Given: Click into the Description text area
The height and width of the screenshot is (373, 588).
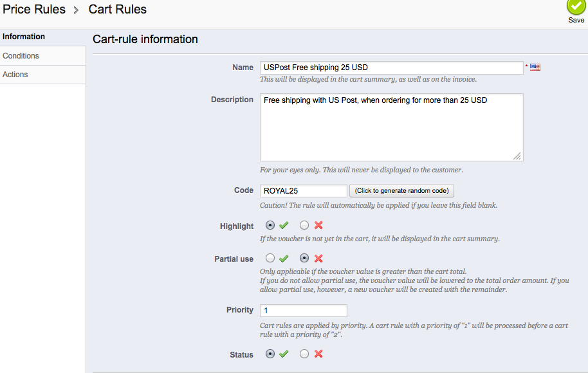Looking at the screenshot, I should pyautogui.click(x=391, y=127).
